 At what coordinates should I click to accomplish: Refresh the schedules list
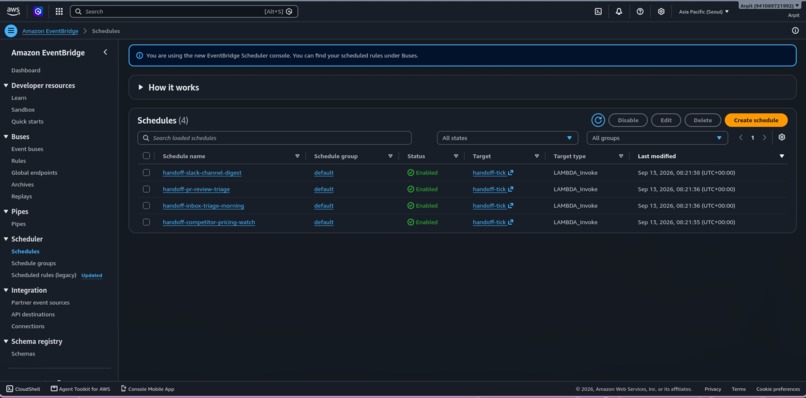pyautogui.click(x=598, y=120)
